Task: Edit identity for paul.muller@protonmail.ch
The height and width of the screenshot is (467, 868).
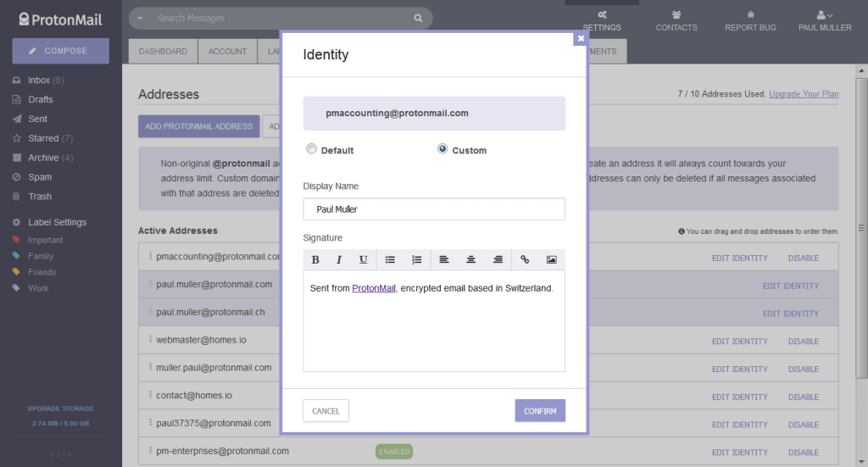Action: 791,314
